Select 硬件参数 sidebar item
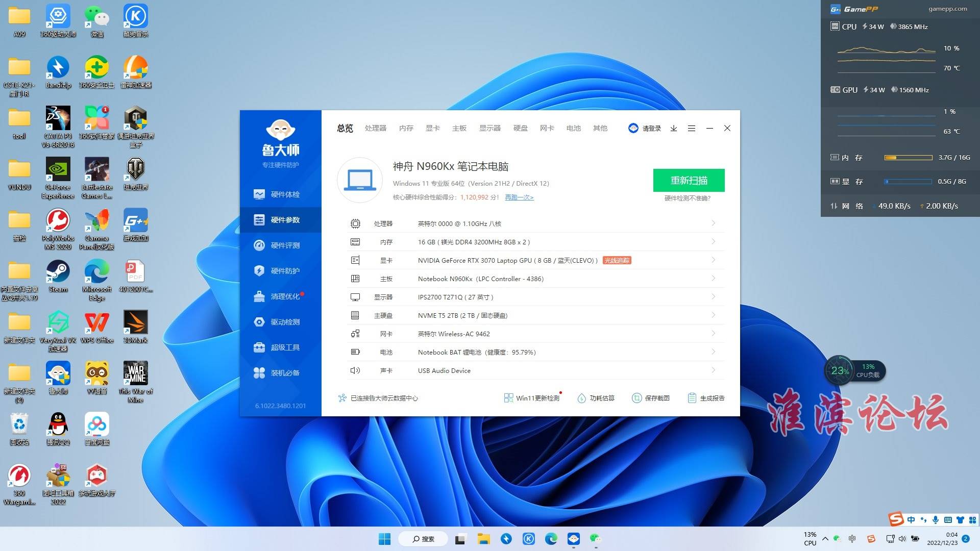This screenshot has width=980, height=551. [280, 220]
